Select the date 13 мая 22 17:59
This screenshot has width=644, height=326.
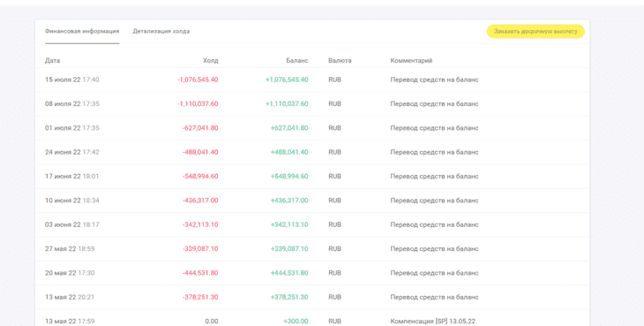(x=70, y=322)
